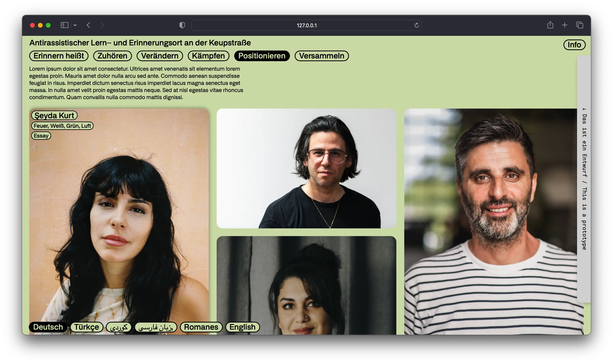Show the tab overview icon
The width and height of the screenshot is (613, 364).
(x=580, y=25)
